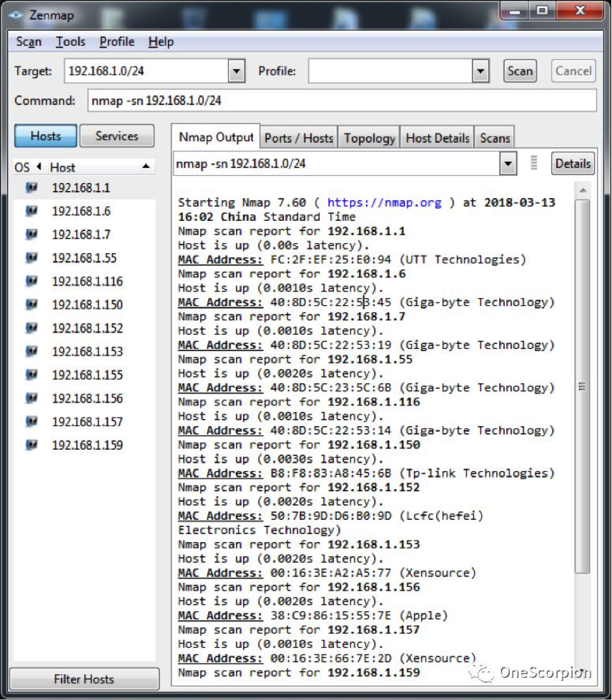Switch to the Nmap Output tab
Screen dimensions: 612x700
tap(216, 137)
